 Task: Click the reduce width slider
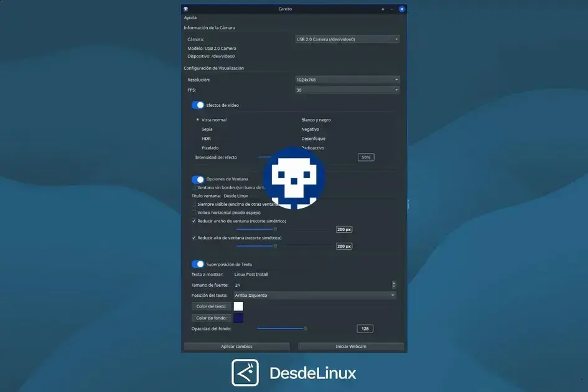coord(284,229)
